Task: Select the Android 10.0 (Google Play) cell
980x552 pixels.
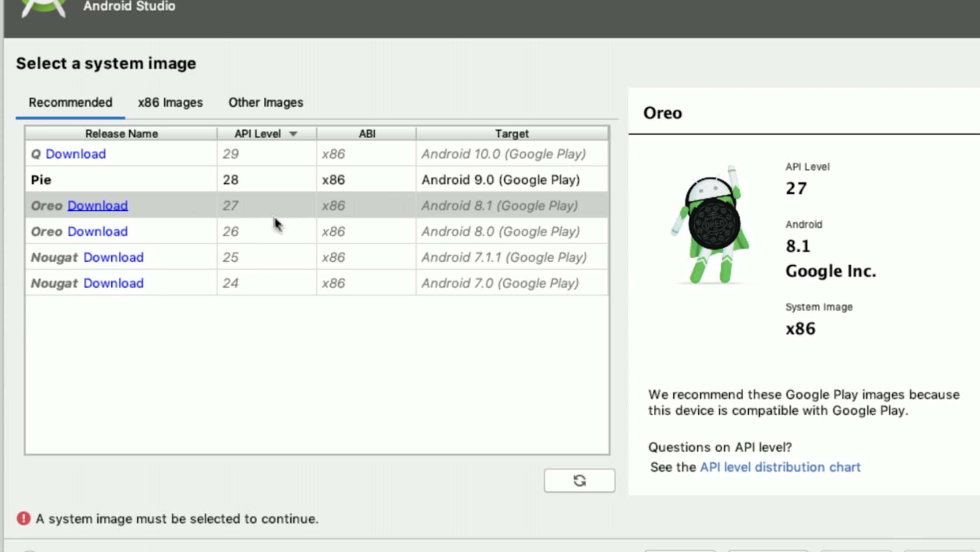Action: 512,154
